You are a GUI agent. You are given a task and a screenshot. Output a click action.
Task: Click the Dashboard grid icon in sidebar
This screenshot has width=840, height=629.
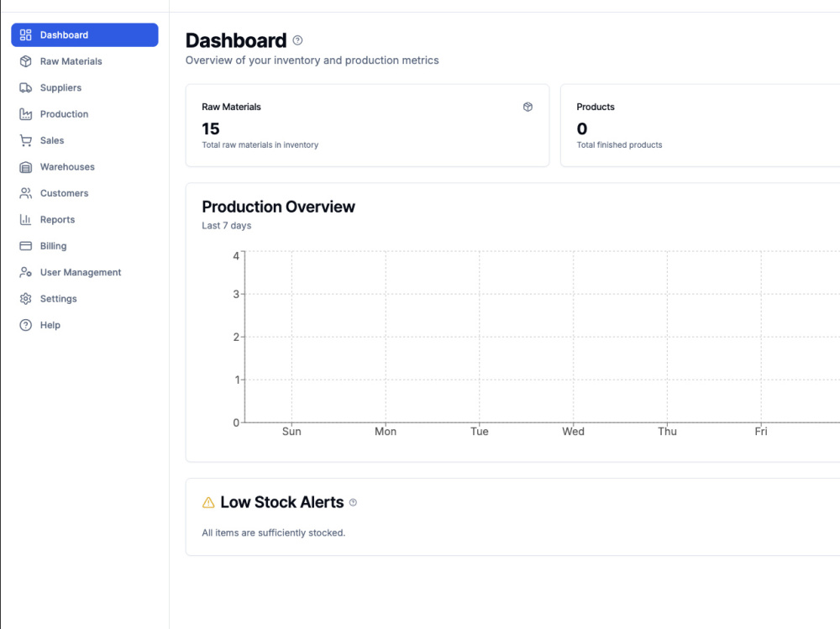[26, 34]
